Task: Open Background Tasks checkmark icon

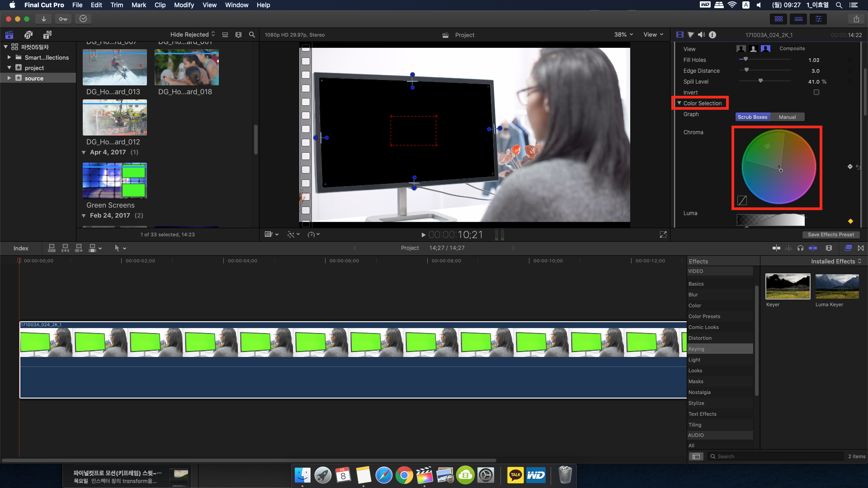Action: pos(83,19)
